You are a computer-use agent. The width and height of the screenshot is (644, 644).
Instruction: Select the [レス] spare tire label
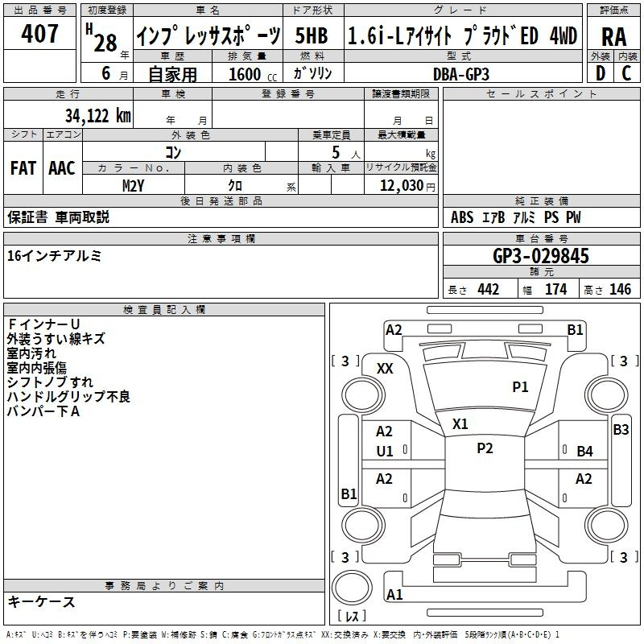352,615
